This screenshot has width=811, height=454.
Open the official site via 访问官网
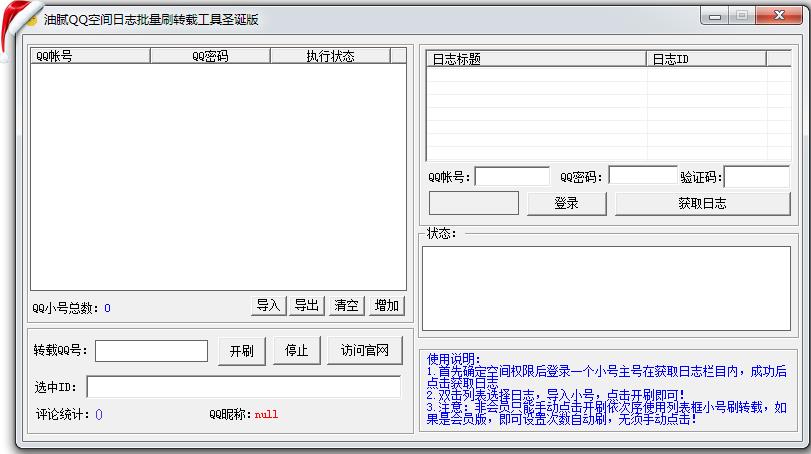click(x=364, y=350)
